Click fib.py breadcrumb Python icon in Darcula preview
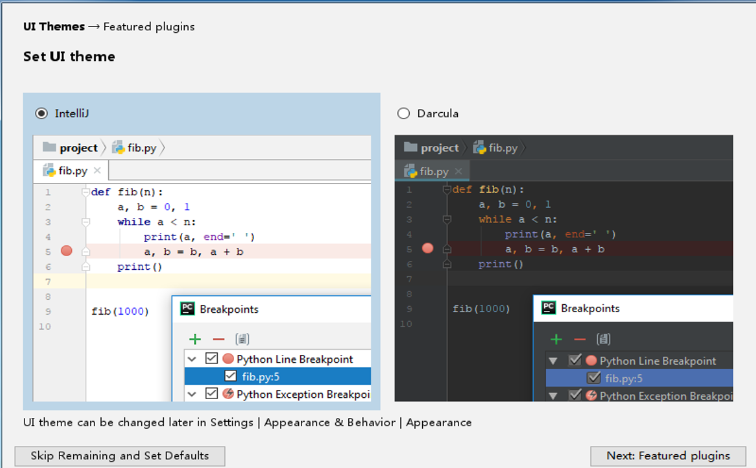This screenshot has height=468, width=756. (x=479, y=147)
